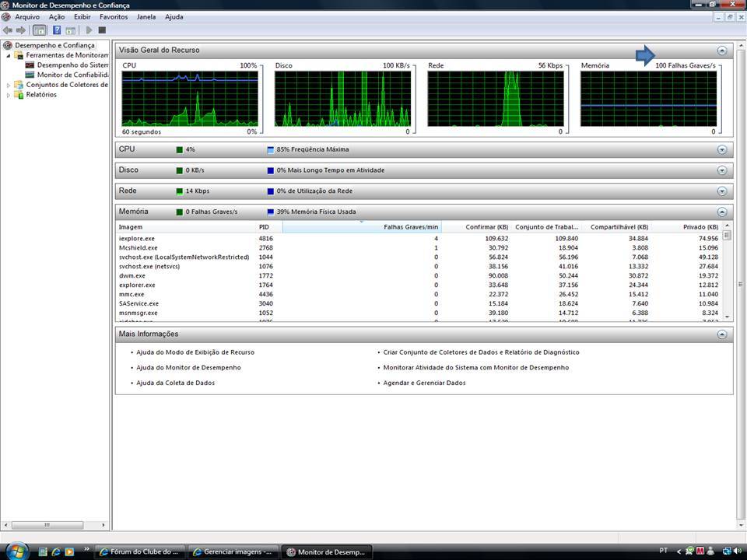Expand the CPU section chevron

[722, 149]
